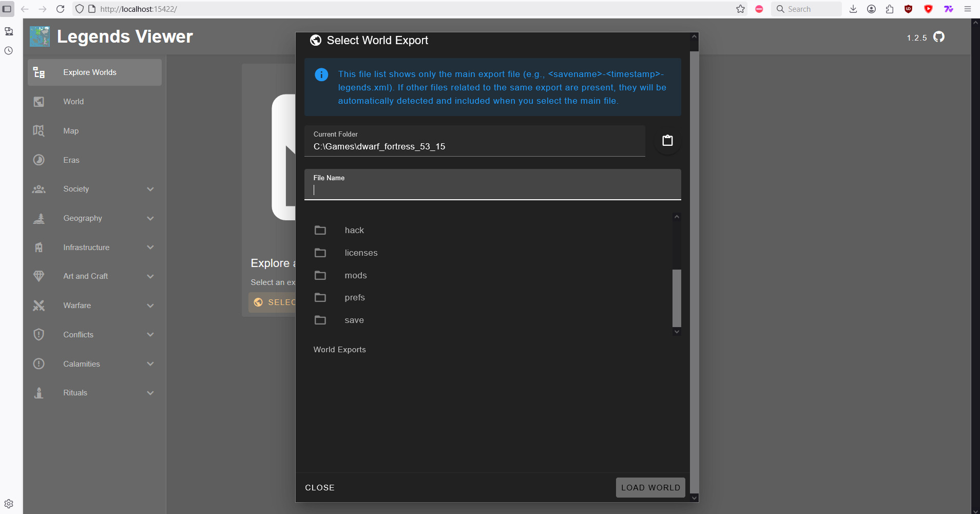This screenshot has width=980, height=514.
Task: Expand the Calamities submenu chevron
Action: pyautogui.click(x=150, y=364)
